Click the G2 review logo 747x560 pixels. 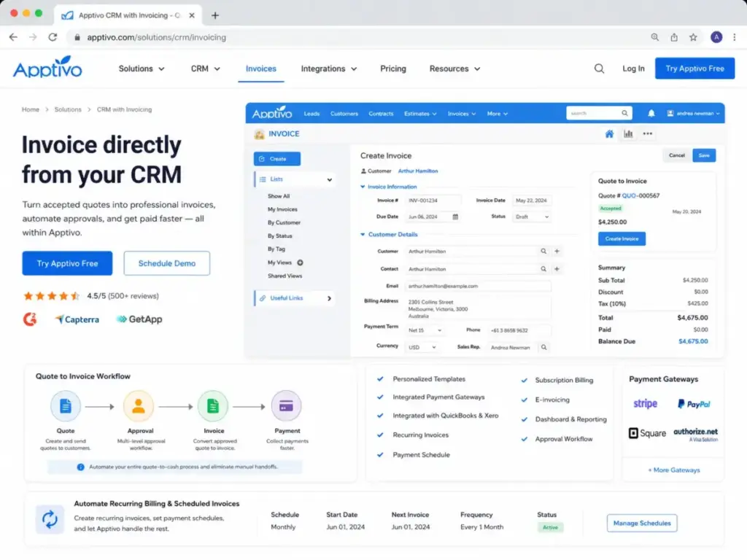[30, 319]
